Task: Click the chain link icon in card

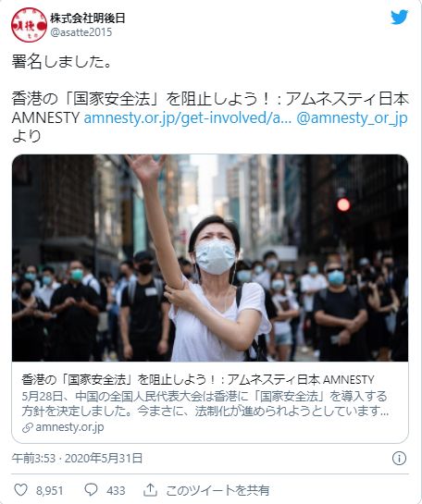Action: [x=28, y=428]
